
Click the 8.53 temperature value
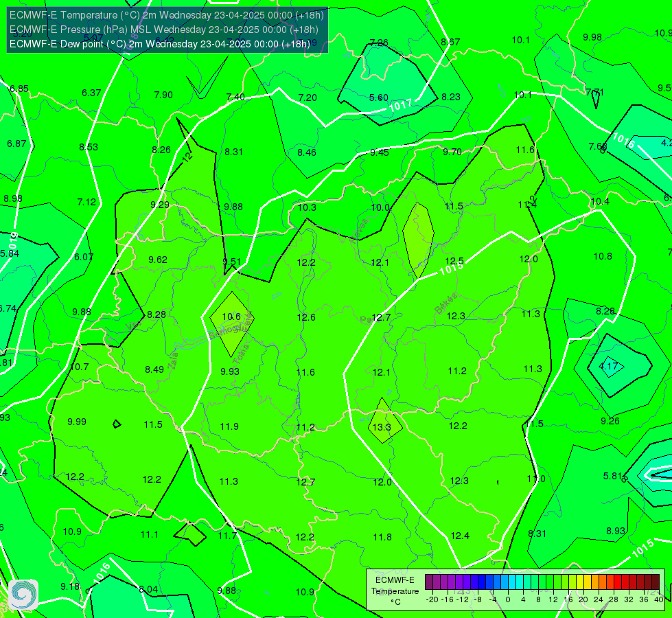[x=89, y=147]
